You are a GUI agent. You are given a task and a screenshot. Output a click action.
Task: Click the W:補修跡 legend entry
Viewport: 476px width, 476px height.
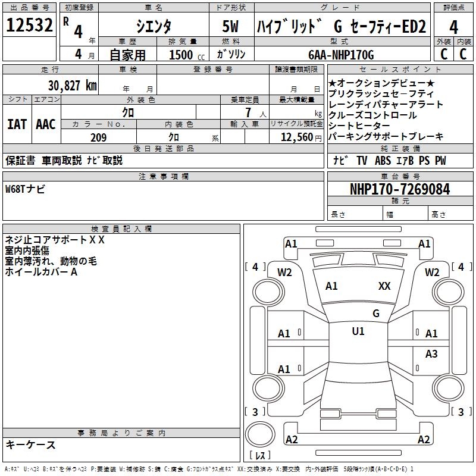[132, 469]
